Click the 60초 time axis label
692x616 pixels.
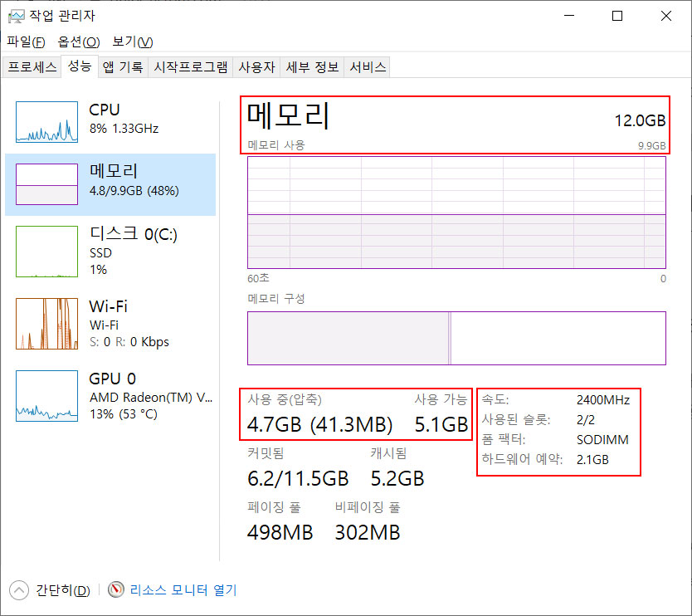[258, 278]
